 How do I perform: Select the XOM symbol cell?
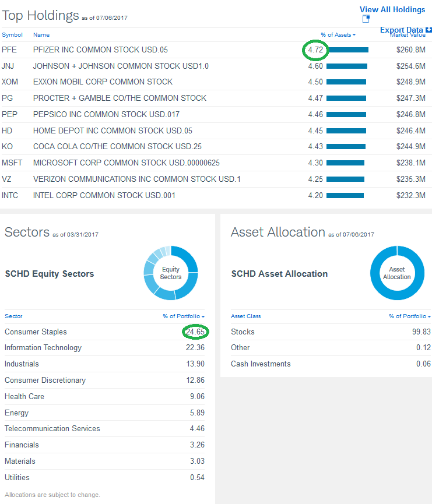pyautogui.click(x=10, y=82)
